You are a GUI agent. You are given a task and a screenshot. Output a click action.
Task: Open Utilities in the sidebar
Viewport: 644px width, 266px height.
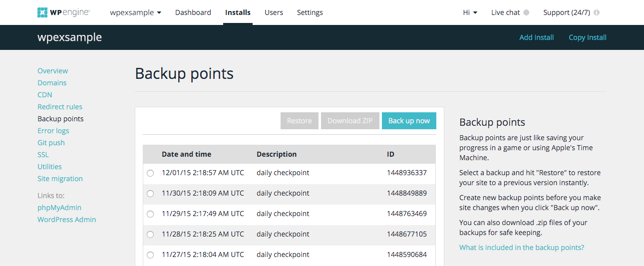click(49, 167)
